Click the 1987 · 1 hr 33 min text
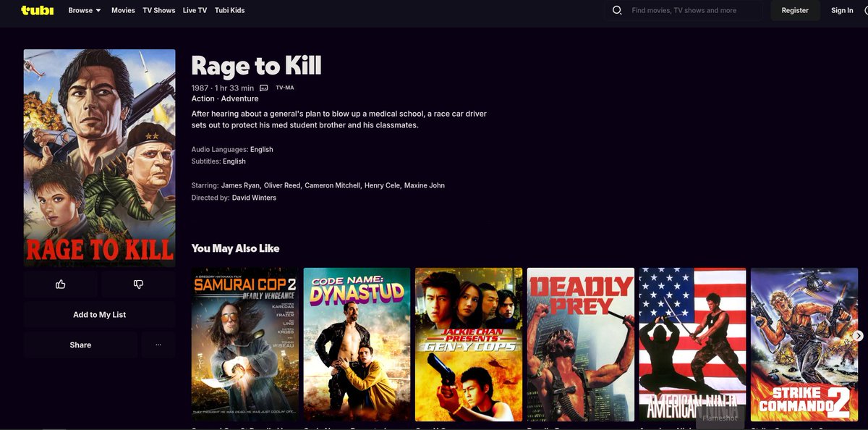The image size is (868, 430). [223, 88]
